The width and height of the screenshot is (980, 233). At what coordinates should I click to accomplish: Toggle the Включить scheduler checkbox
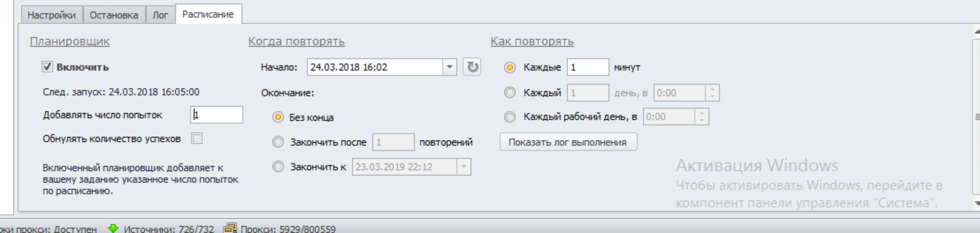pos(47,67)
